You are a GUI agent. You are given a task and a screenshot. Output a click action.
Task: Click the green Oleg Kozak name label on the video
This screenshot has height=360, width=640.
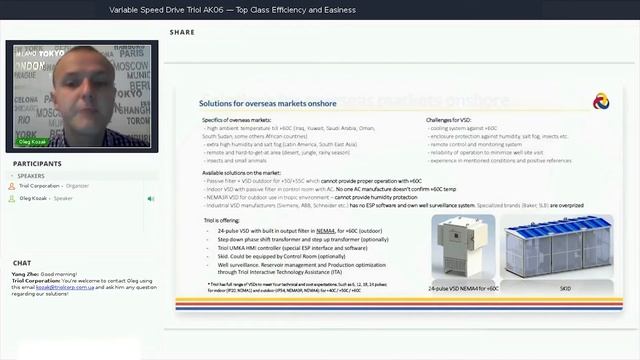click(32, 142)
